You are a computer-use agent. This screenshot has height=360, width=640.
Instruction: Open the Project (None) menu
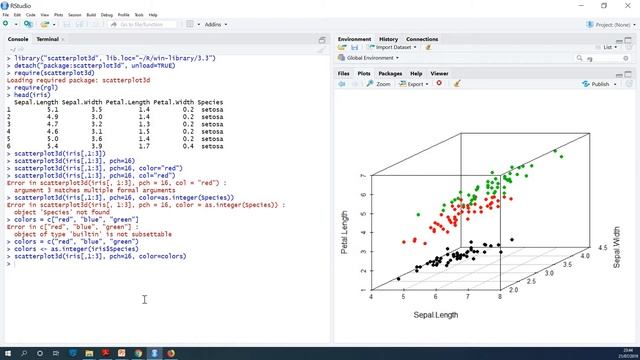click(x=610, y=24)
